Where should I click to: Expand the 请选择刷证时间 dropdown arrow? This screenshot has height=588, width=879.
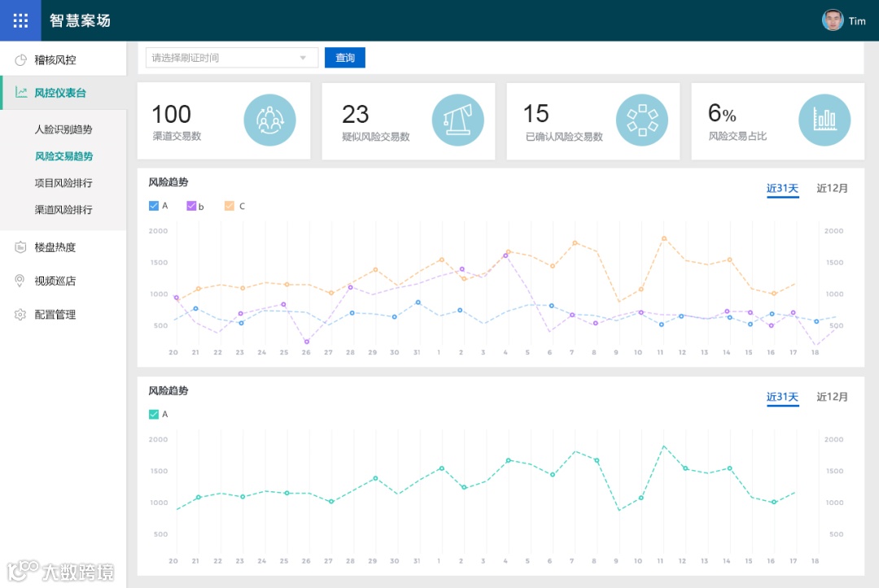tap(303, 58)
